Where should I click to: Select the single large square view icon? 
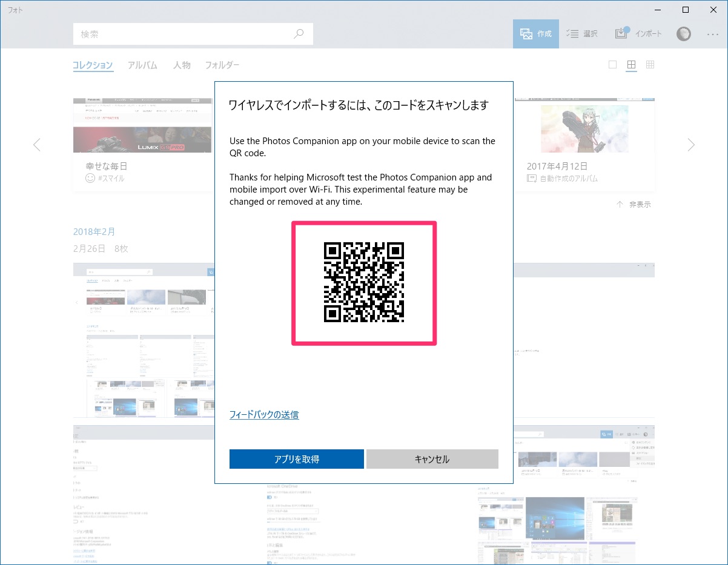[x=612, y=65]
